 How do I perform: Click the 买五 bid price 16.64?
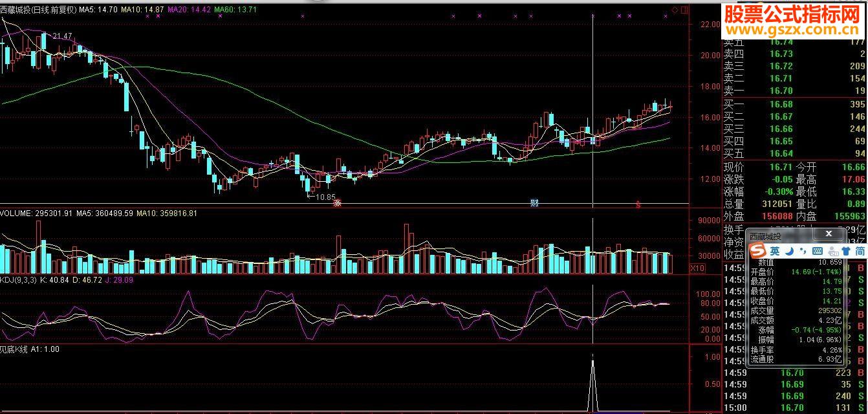coord(781,153)
